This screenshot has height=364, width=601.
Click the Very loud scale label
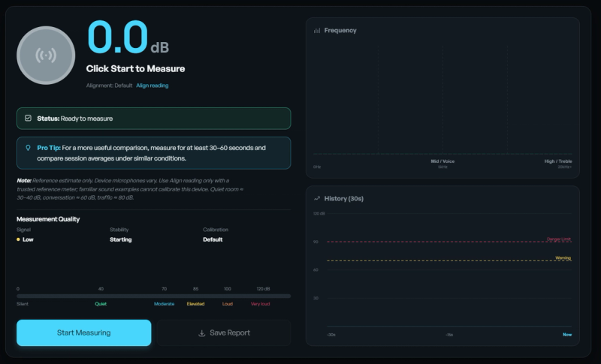[x=260, y=304]
